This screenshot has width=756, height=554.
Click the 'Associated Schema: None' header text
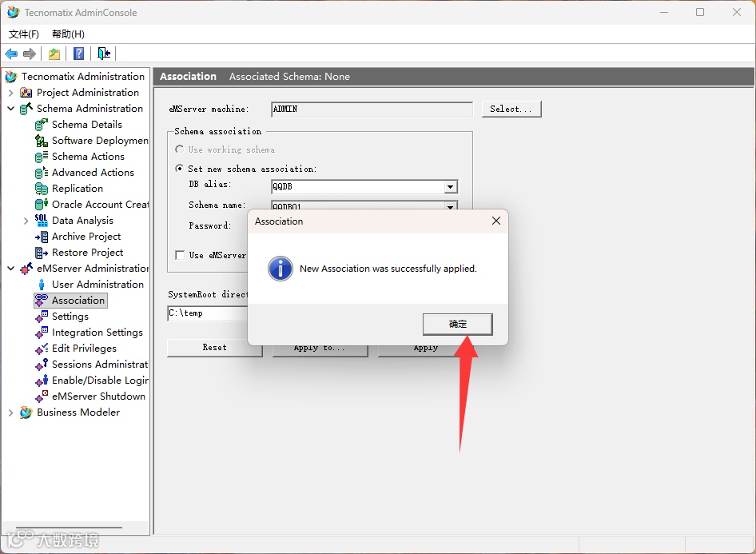[x=289, y=77]
